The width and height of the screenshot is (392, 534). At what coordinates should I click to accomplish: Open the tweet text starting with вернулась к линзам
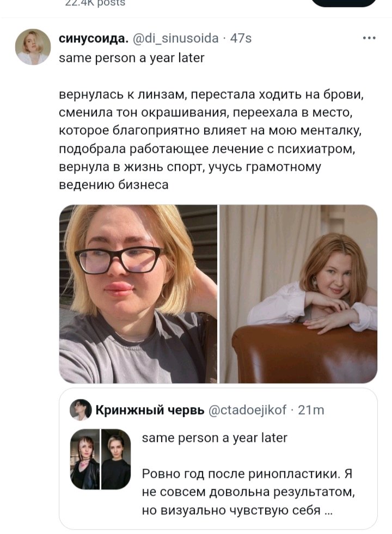click(211, 140)
